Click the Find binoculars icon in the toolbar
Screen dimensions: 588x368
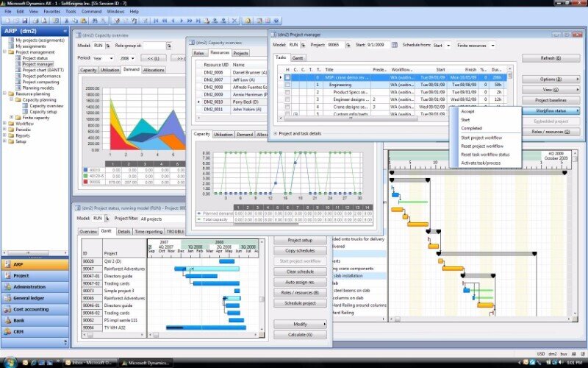pos(95,21)
